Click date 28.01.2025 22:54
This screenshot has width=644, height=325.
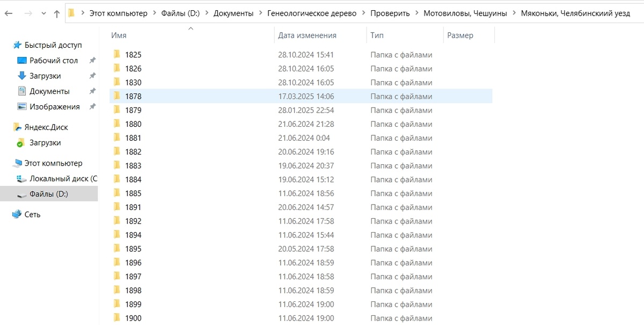tap(306, 110)
